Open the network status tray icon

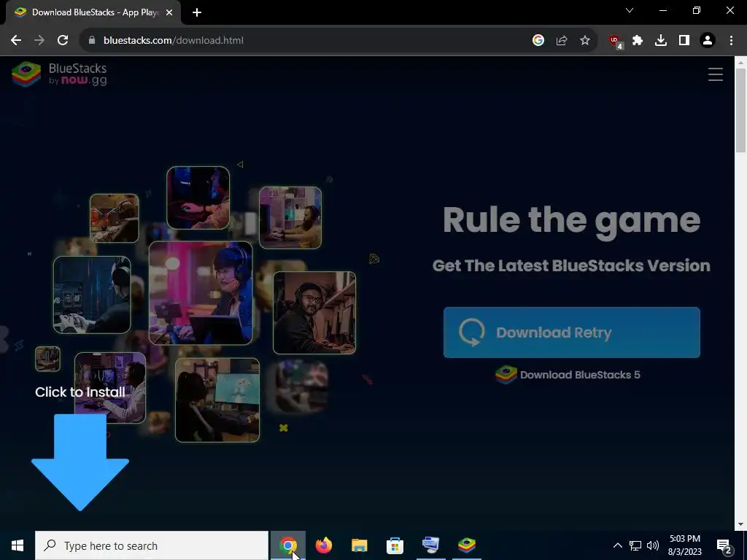click(635, 545)
